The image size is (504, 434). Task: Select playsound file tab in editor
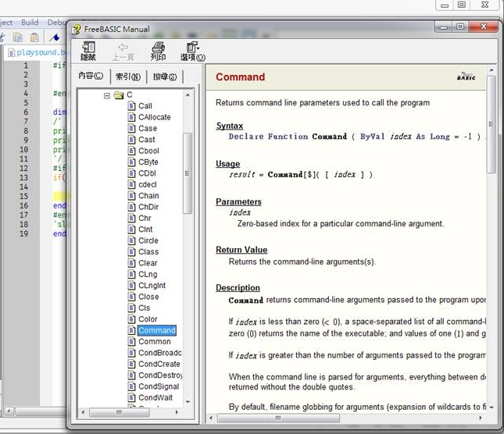pyautogui.click(x=37, y=52)
